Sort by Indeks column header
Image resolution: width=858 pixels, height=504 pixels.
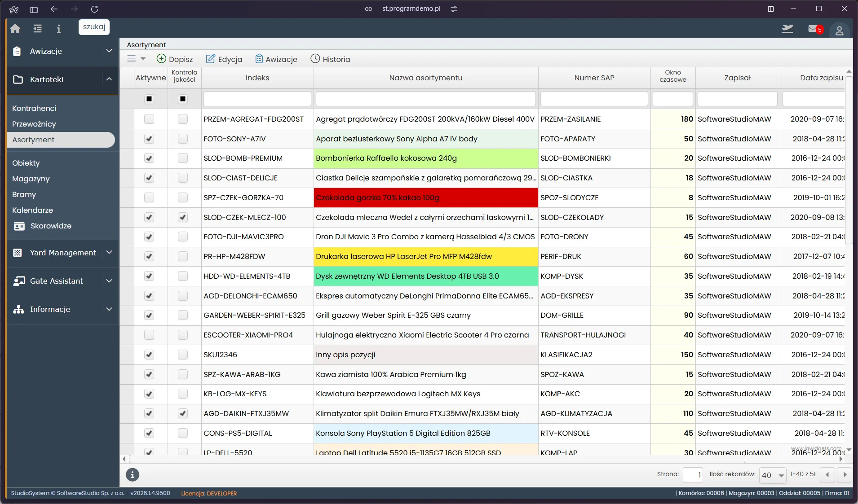pos(257,78)
